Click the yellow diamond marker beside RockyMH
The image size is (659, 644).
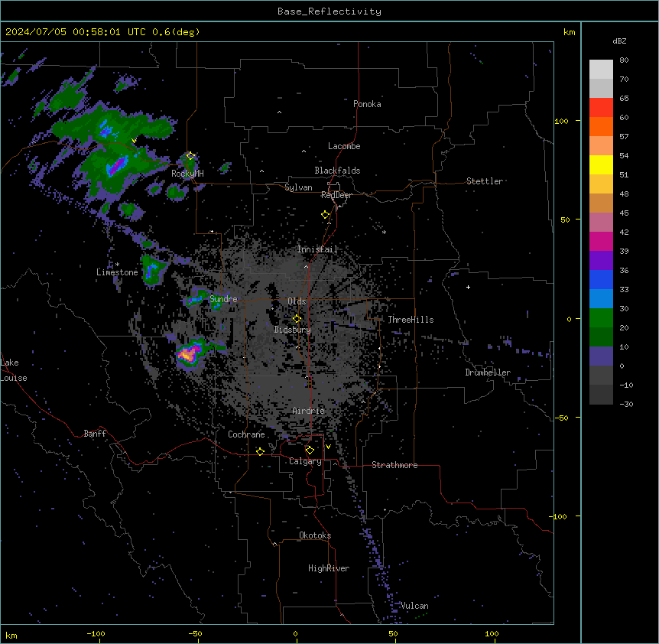191,155
